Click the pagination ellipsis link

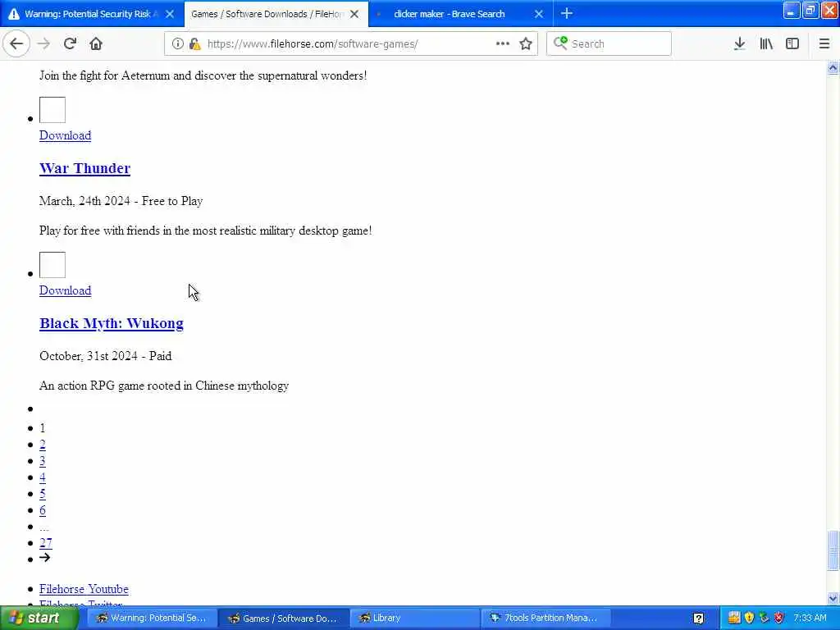[44, 527]
